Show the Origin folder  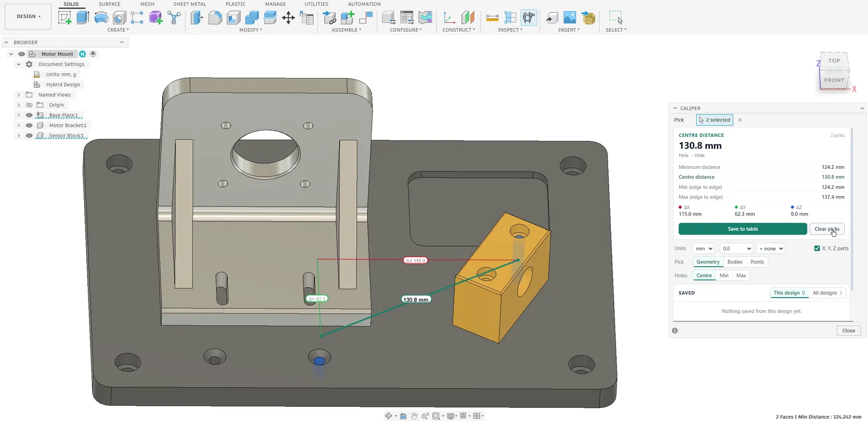click(29, 105)
